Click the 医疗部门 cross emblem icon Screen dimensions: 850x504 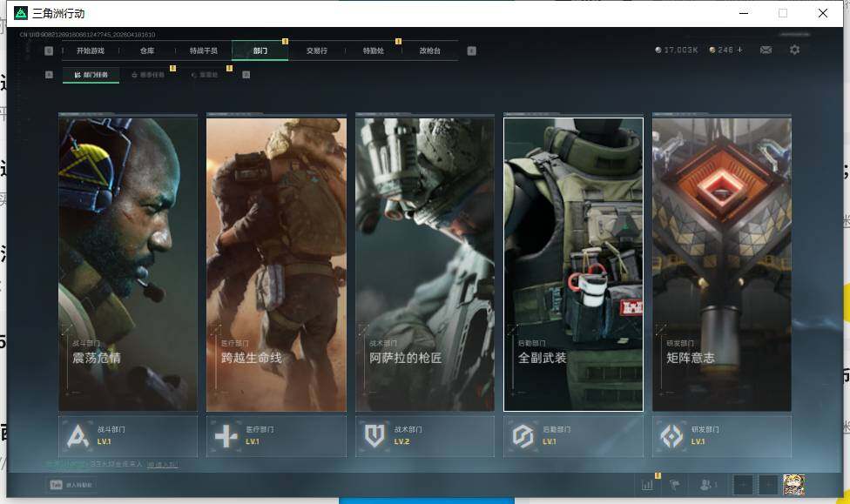point(226,436)
